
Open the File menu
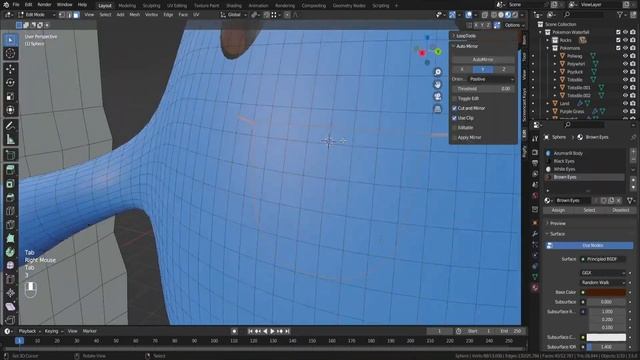(x=16, y=5)
